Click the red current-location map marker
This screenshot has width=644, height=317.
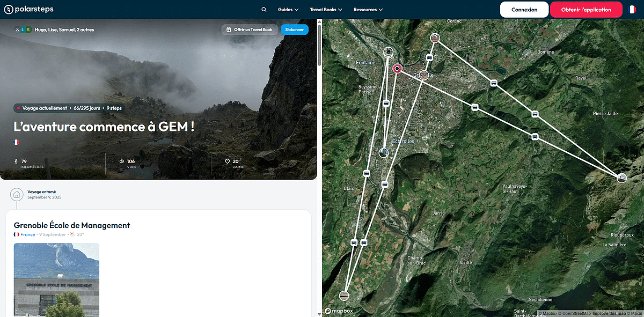[x=397, y=68]
